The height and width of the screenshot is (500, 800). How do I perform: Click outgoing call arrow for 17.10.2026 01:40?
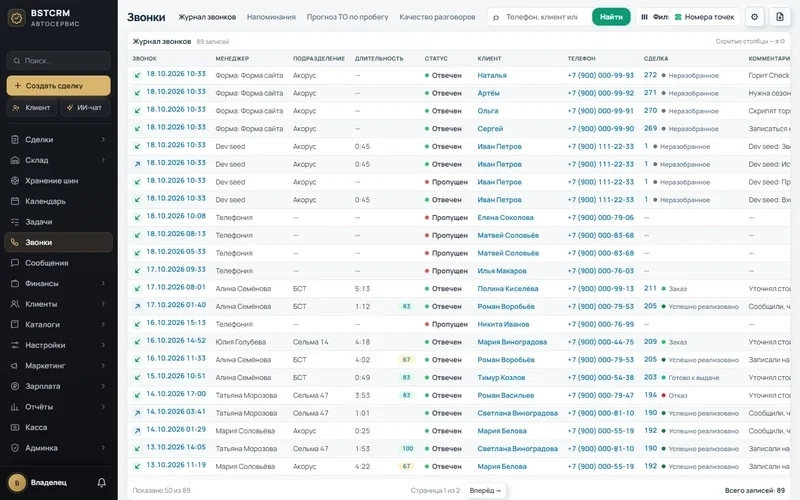coord(137,307)
